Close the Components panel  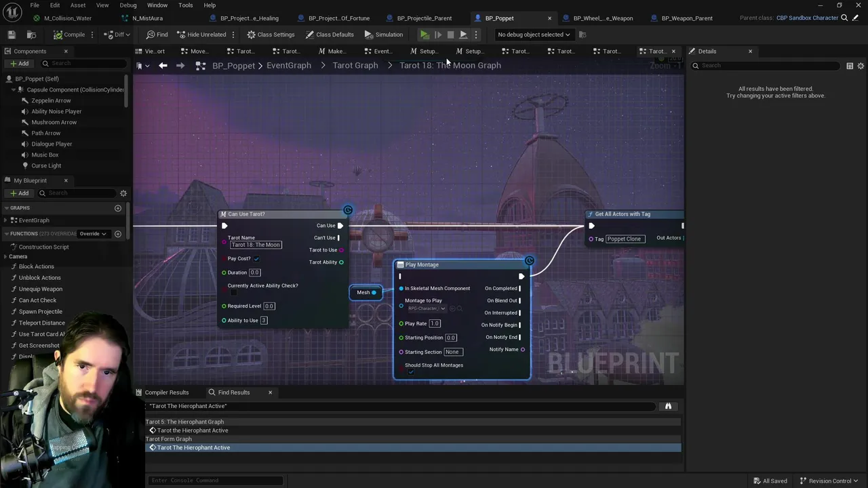pos(66,52)
